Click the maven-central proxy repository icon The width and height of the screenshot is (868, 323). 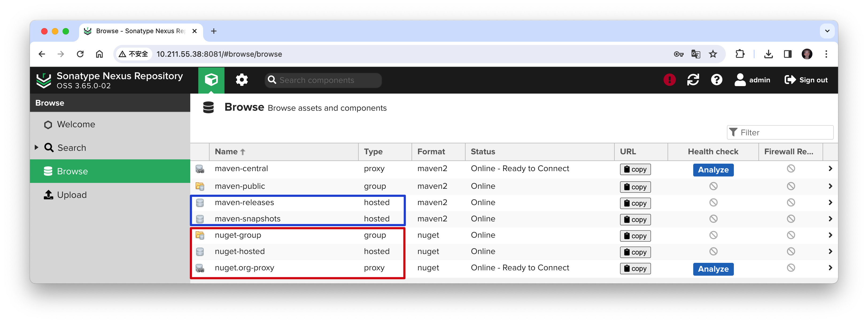pyautogui.click(x=200, y=168)
